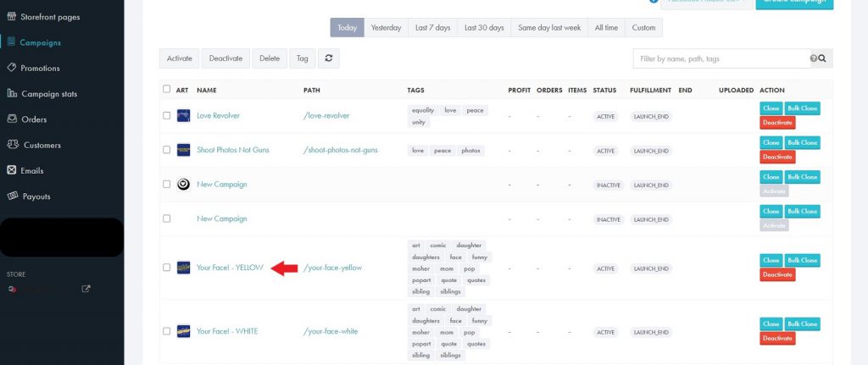Check the Your Face! - YELLOW checkbox
Screen dimensions: 868x365
coord(167,268)
